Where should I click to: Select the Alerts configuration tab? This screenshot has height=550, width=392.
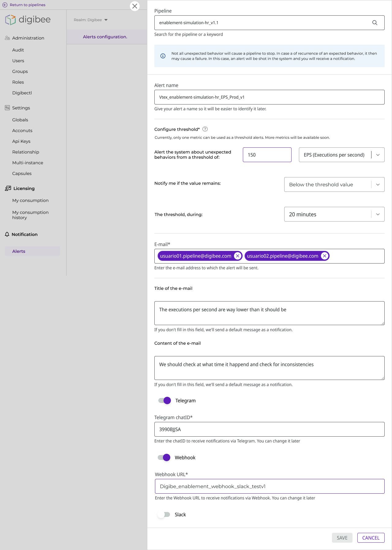(x=105, y=37)
